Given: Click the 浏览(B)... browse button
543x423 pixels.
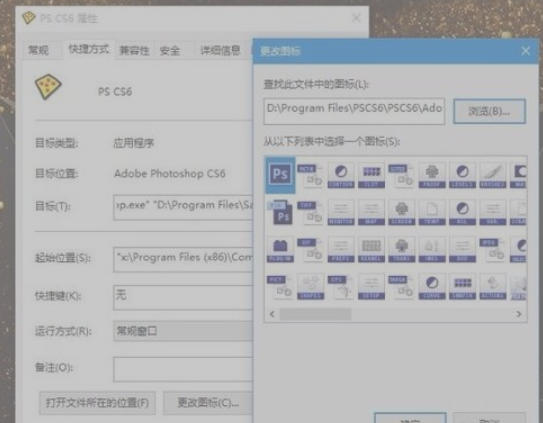Looking at the screenshot, I should point(489,112).
